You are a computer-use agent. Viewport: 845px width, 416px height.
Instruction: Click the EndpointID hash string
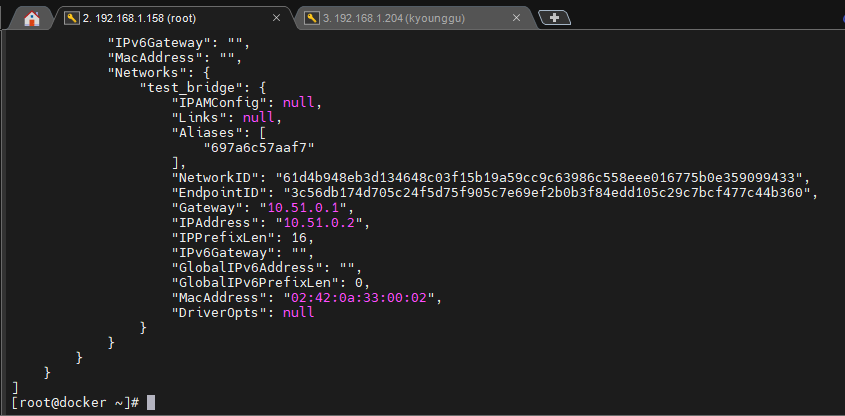click(547, 192)
